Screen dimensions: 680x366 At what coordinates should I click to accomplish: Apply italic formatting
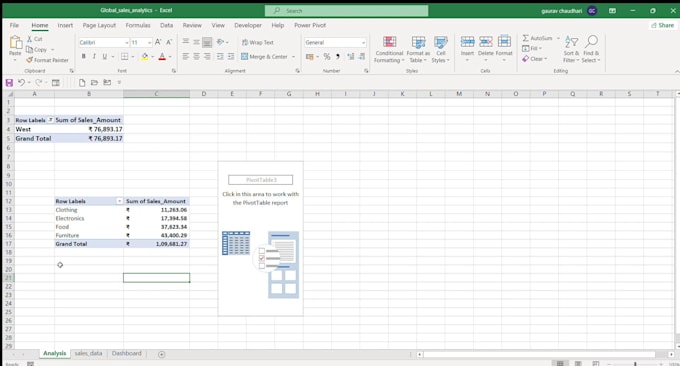click(x=94, y=56)
